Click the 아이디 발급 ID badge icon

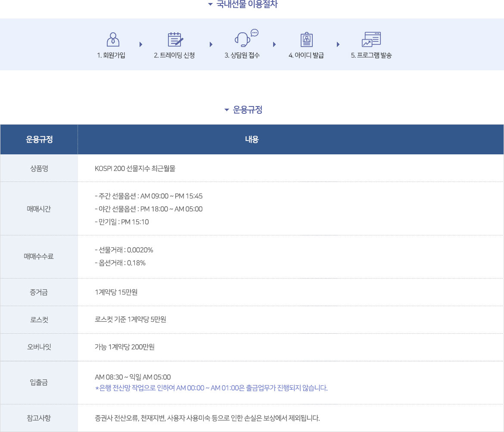(x=306, y=40)
